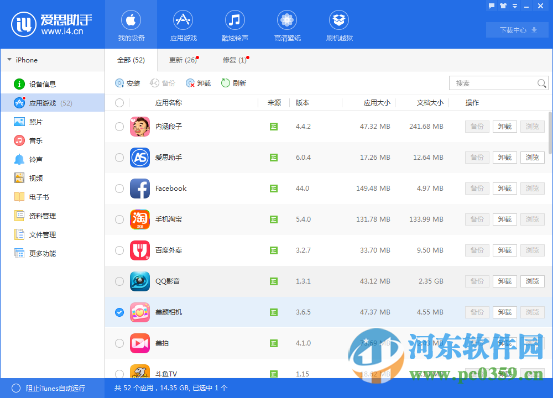553x399 pixels.
Task: Open the ringtones music note icon in top navigation
Action: point(235,20)
